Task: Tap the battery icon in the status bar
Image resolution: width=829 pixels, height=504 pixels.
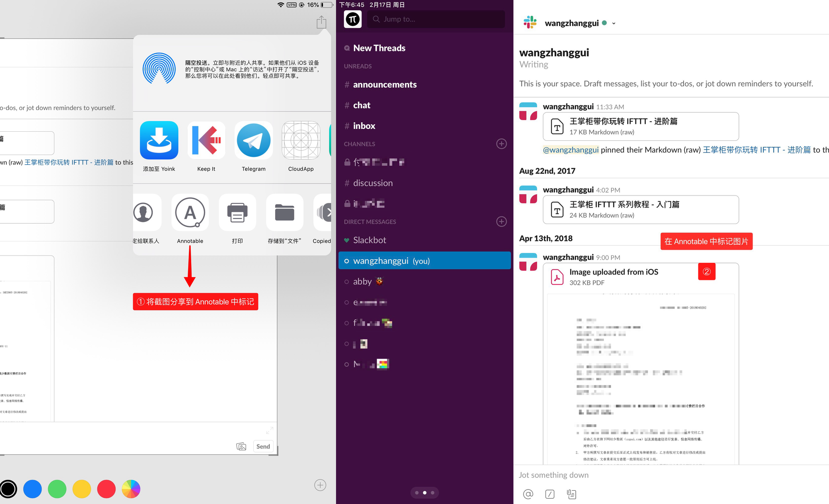Action: (x=327, y=5)
